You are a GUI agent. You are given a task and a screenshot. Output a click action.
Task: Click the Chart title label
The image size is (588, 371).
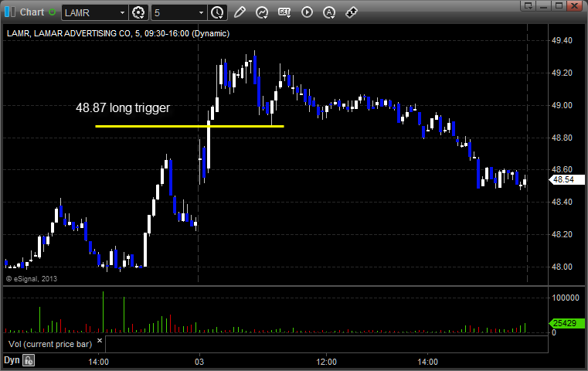32,12
